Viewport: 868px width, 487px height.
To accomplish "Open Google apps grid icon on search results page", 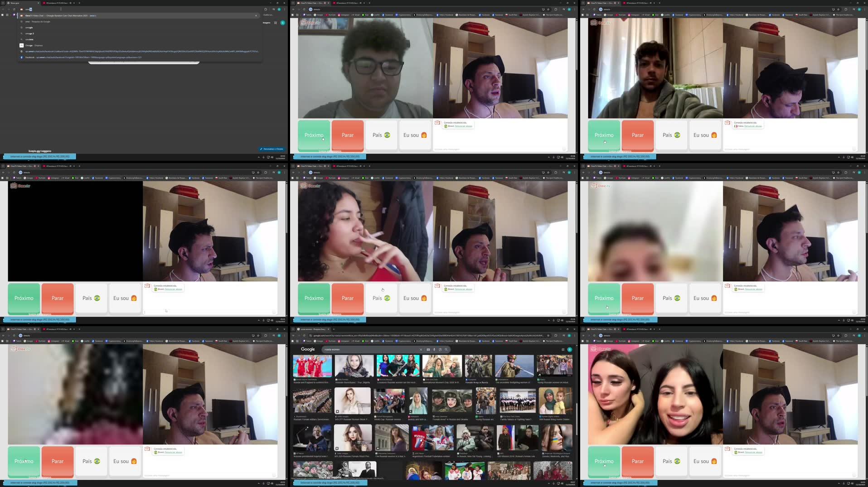I will 563,349.
